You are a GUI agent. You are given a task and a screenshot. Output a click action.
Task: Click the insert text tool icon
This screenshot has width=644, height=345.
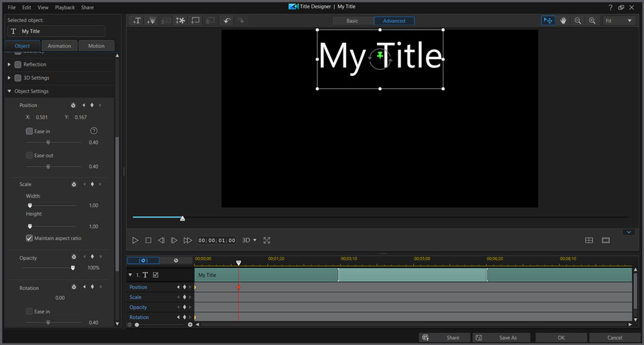[137, 21]
